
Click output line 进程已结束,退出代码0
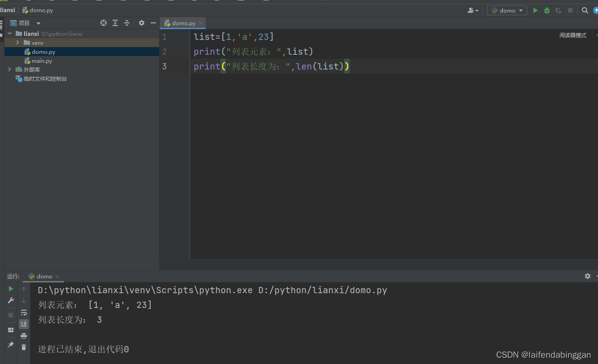tap(83, 349)
